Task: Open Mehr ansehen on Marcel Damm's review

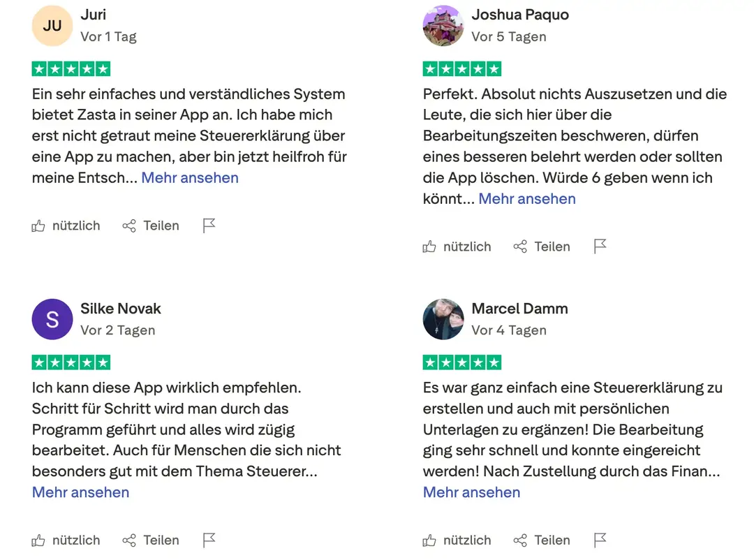Action: [472, 492]
